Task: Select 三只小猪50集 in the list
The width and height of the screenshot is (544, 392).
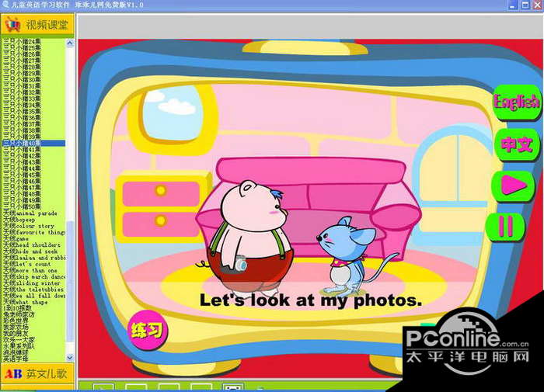Action: 22,207
